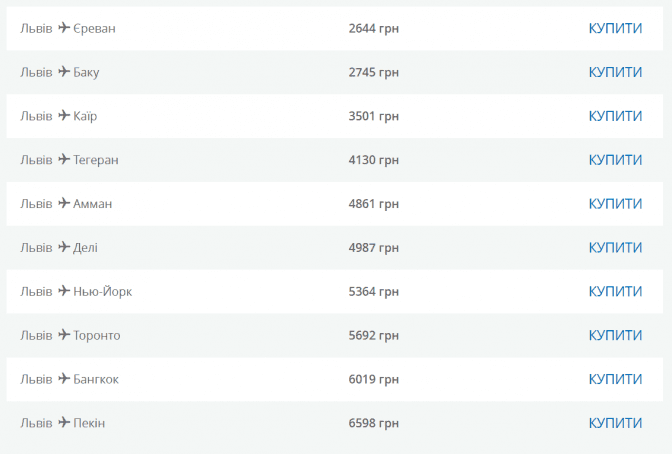Click the airplane icon beside Каїр
672x454 pixels.
pos(64,116)
